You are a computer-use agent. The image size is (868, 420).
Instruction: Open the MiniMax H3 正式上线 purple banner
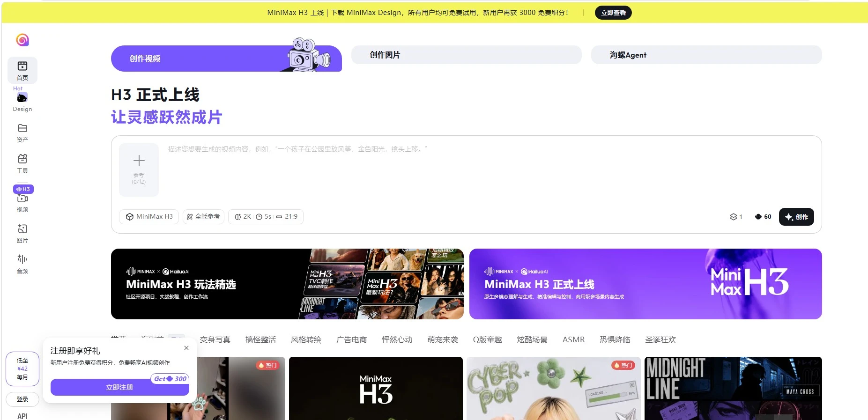click(645, 284)
